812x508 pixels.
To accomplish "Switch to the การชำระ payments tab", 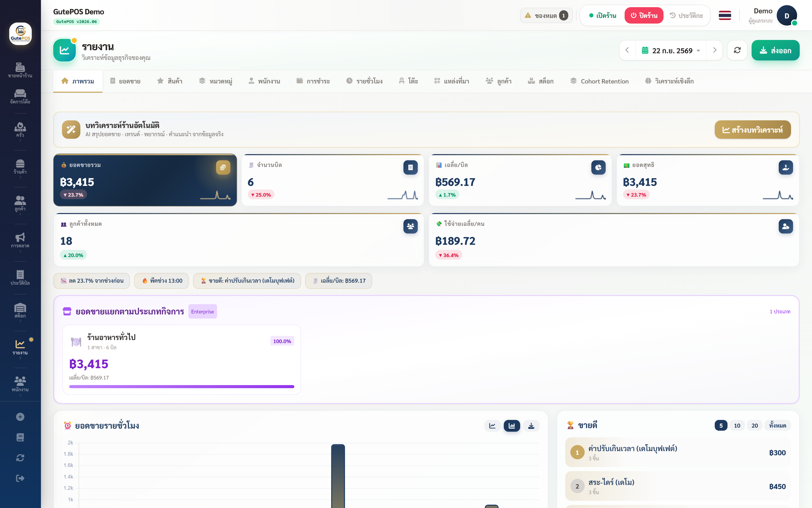I will [x=313, y=81].
